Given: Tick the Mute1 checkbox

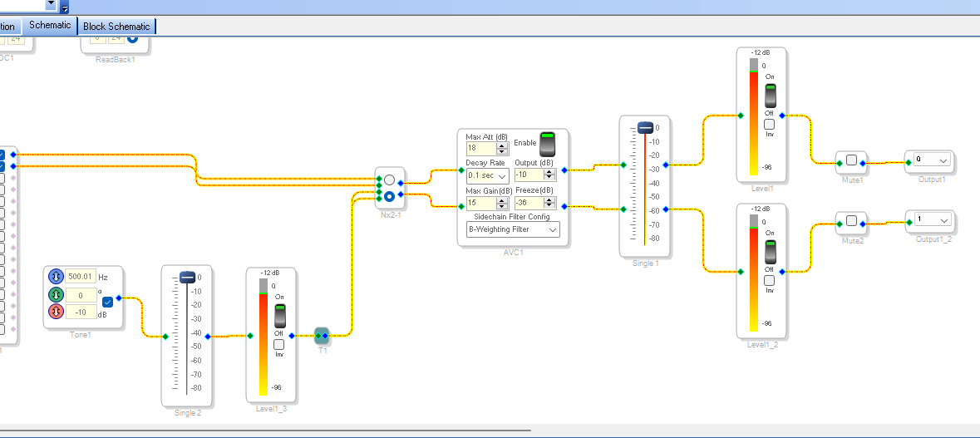Looking at the screenshot, I should pos(851,160).
